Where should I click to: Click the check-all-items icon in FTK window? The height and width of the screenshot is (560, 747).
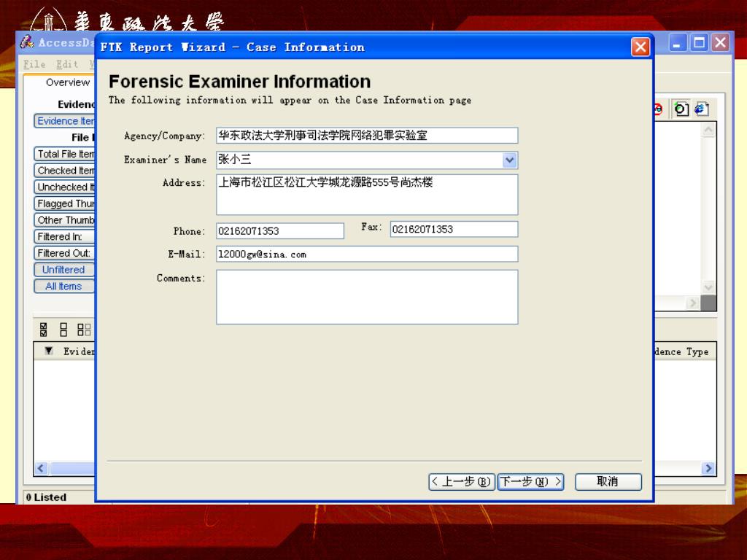pos(43,329)
